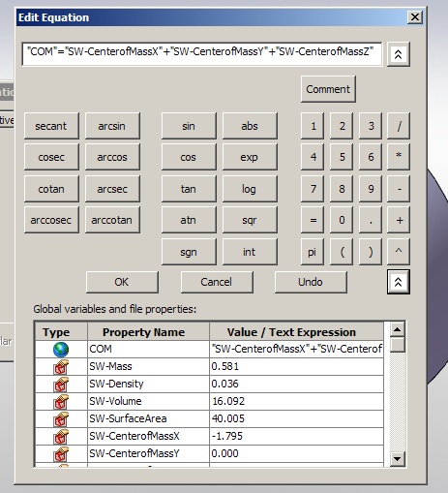Collapse using double chevron beside equation field

point(399,54)
